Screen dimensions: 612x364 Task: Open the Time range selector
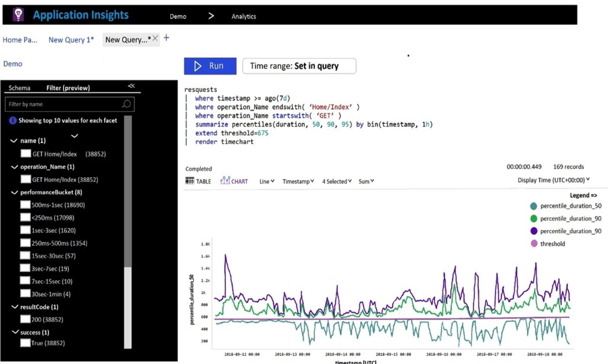[299, 66]
